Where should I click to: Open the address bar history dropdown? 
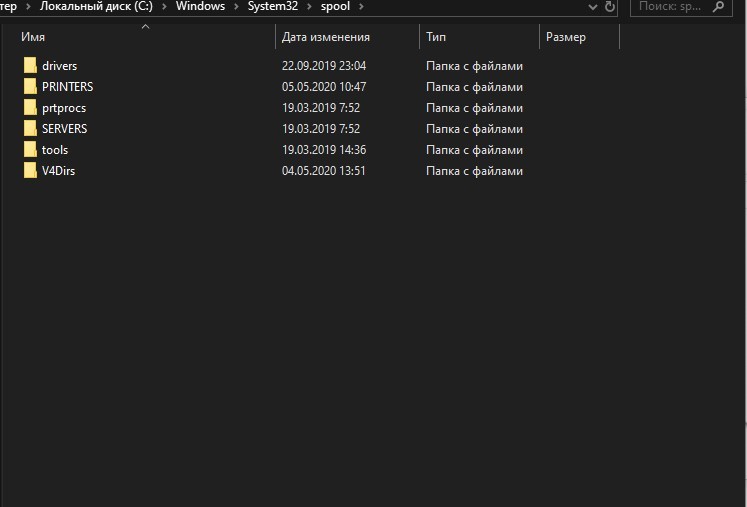[x=593, y=7]
